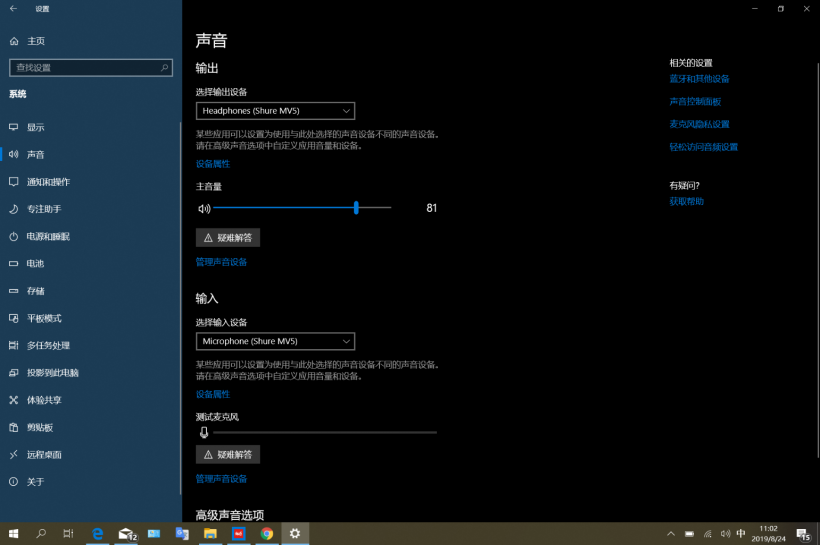Screen dimensions: 820x545
Task: Open the Windows Start menu
Action: click(13, 534)
